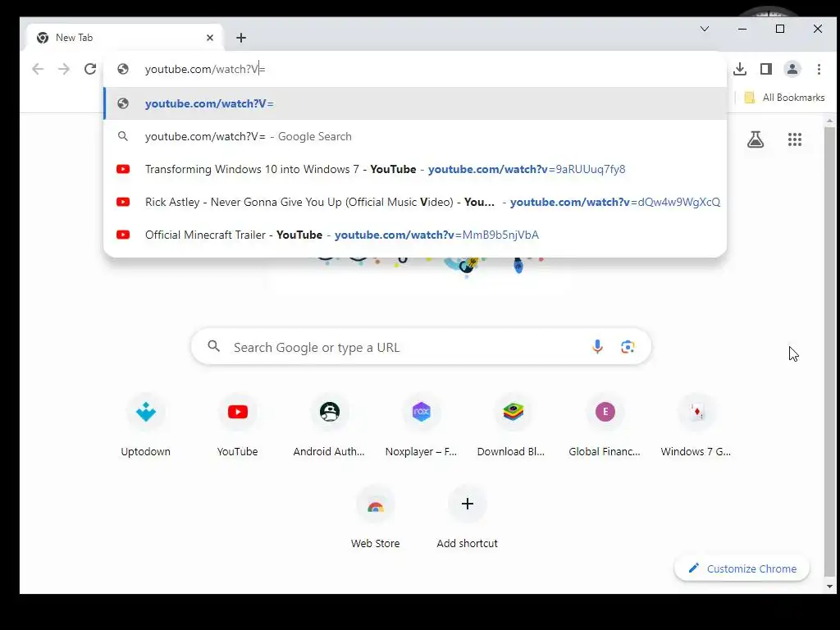Open the Download Bl... shortcut
This screenshot has height=630, width=840.
513,426
